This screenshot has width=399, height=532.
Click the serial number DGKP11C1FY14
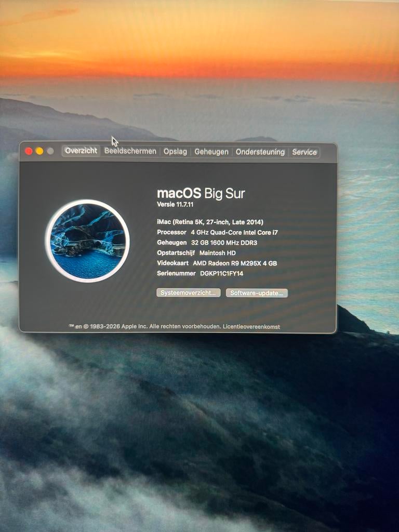[x=221, y=273]
